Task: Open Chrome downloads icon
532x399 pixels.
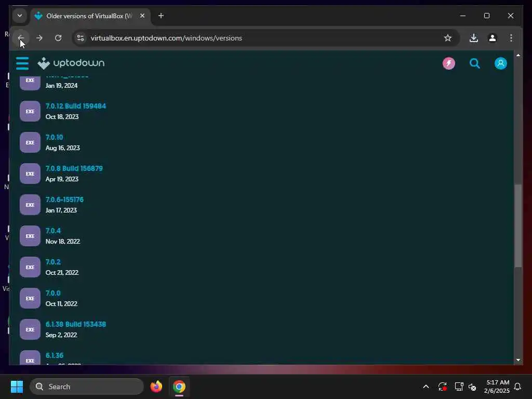Action: tap(474, 38)
